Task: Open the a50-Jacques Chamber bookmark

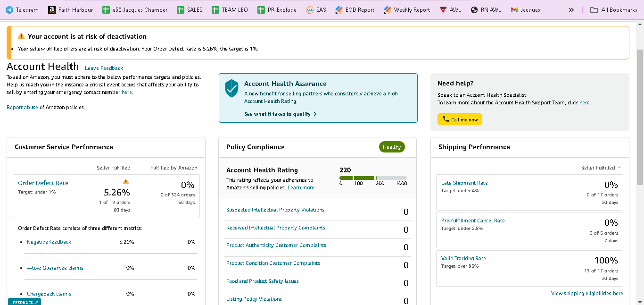Action: click(x=135, y=9)
